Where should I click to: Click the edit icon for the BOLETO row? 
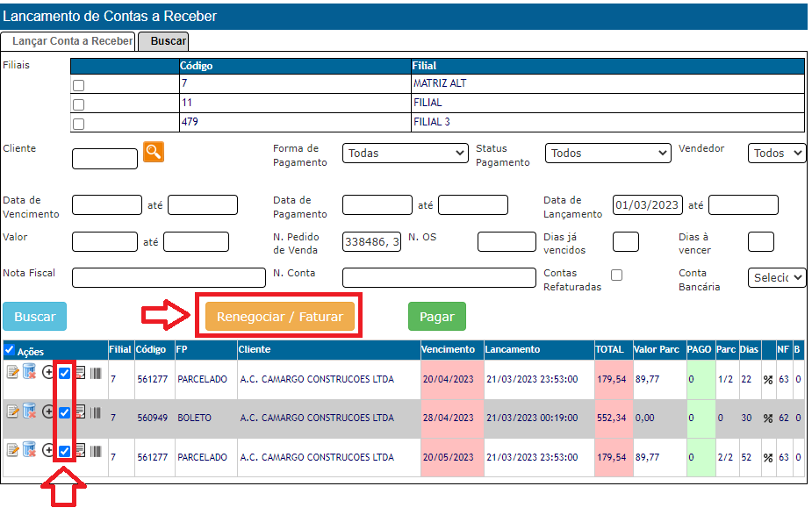(x=12, y=411)
